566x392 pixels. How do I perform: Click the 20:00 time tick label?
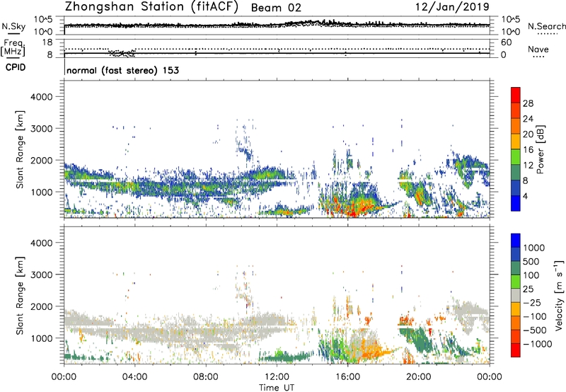419,377
